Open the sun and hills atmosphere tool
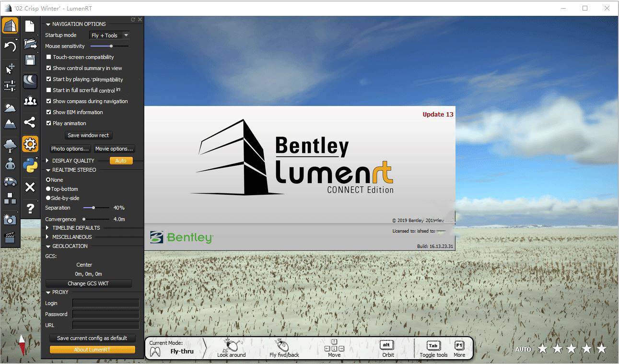 10,107
